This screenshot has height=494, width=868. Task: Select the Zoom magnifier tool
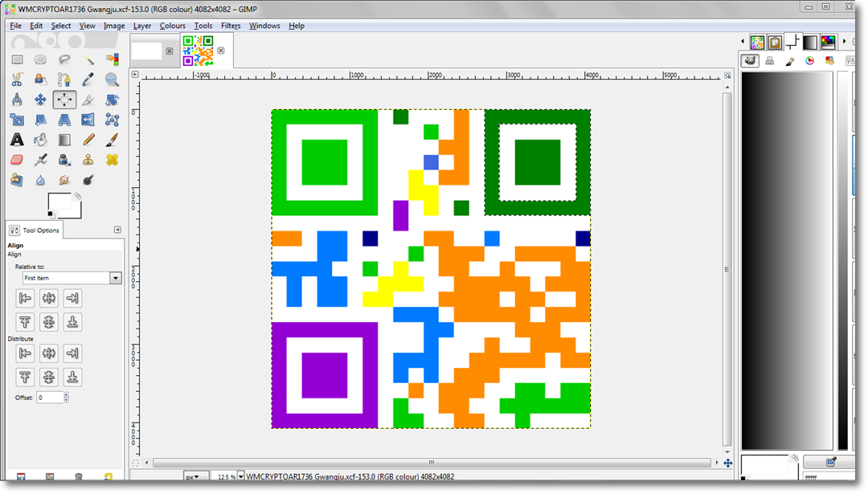pos(112,80)
